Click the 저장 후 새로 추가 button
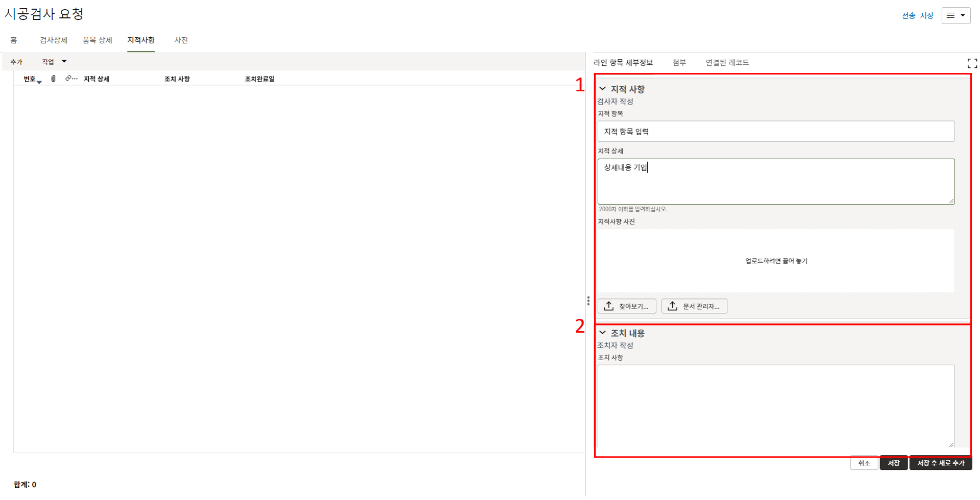This screenshot has width=980, height=500. click(940, 463)
